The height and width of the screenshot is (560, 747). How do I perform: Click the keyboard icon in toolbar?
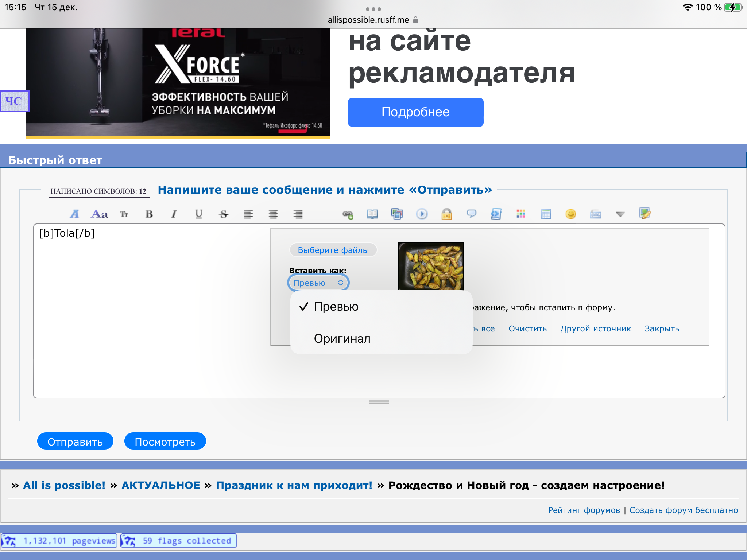(596, 214)
